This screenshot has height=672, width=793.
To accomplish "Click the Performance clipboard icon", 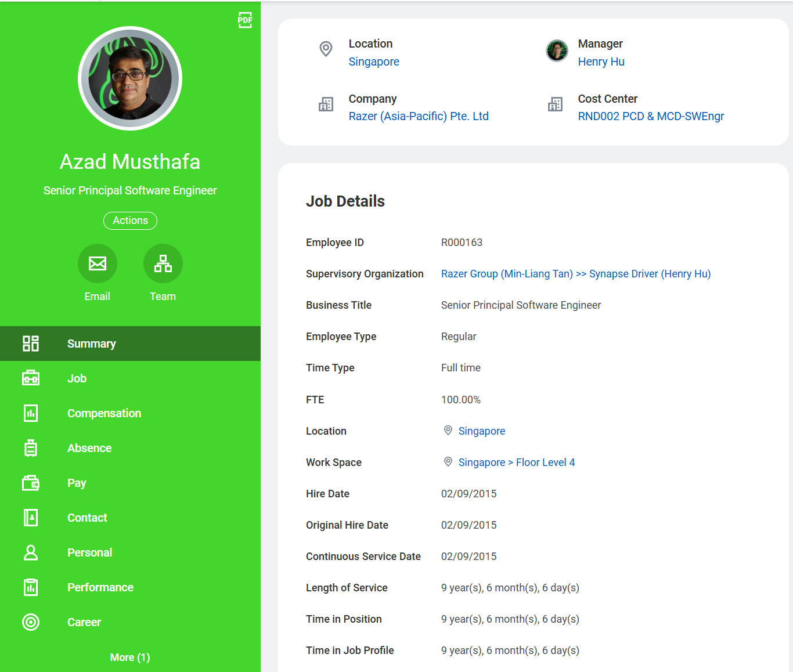I will [31, 587].
